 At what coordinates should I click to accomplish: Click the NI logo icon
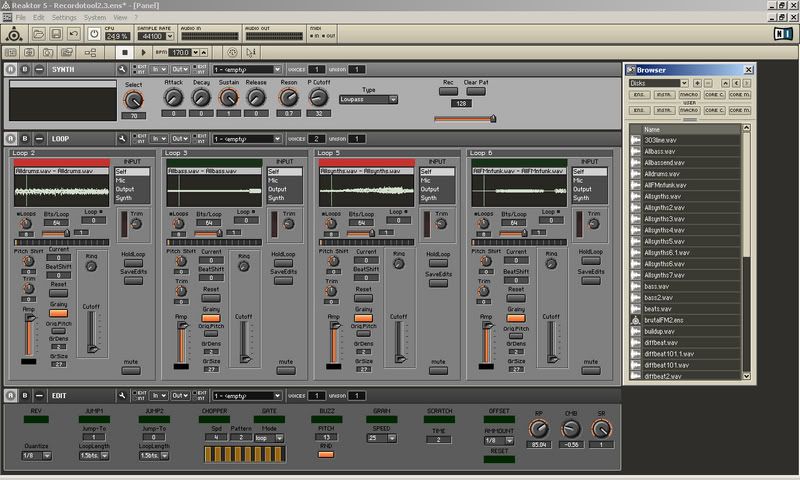point(783,34)
